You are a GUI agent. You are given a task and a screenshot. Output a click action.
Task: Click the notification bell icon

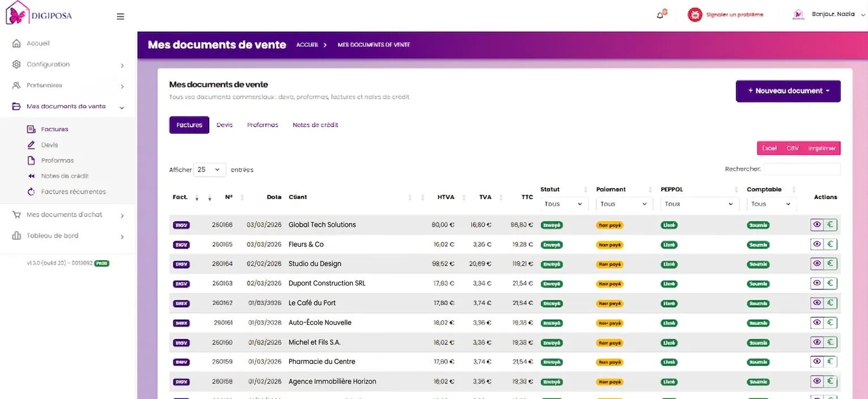click(660, 15)
